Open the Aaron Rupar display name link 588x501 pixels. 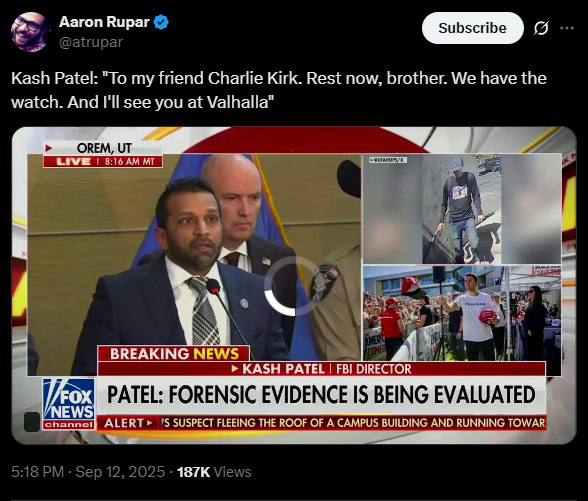click(x=104, y=22)
